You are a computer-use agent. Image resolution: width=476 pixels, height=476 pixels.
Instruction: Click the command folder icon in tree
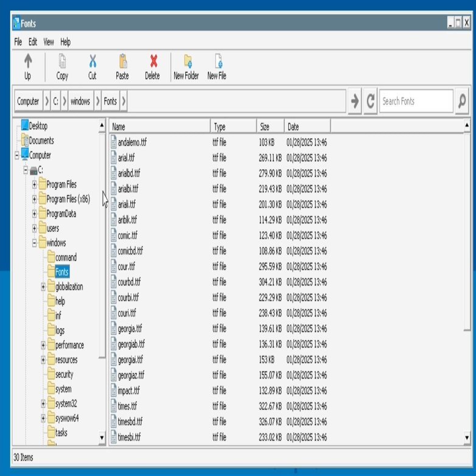[51, 257]
